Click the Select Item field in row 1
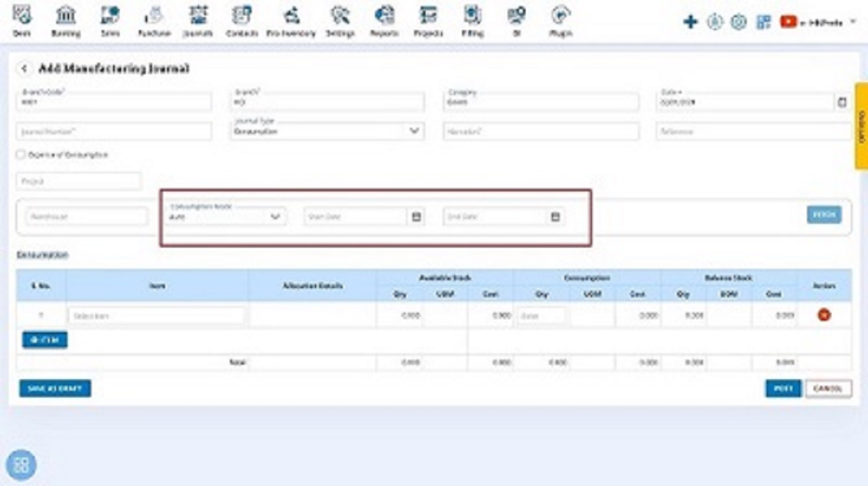 (157, 316)
